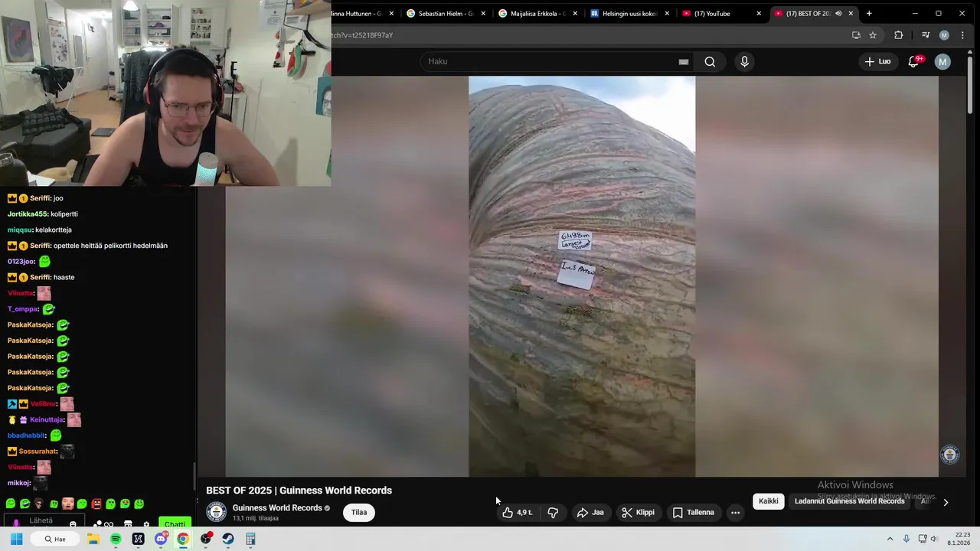Click the tray microphone indicator
This screenshot has height=551, width=980.
click(x=906, y=539)
